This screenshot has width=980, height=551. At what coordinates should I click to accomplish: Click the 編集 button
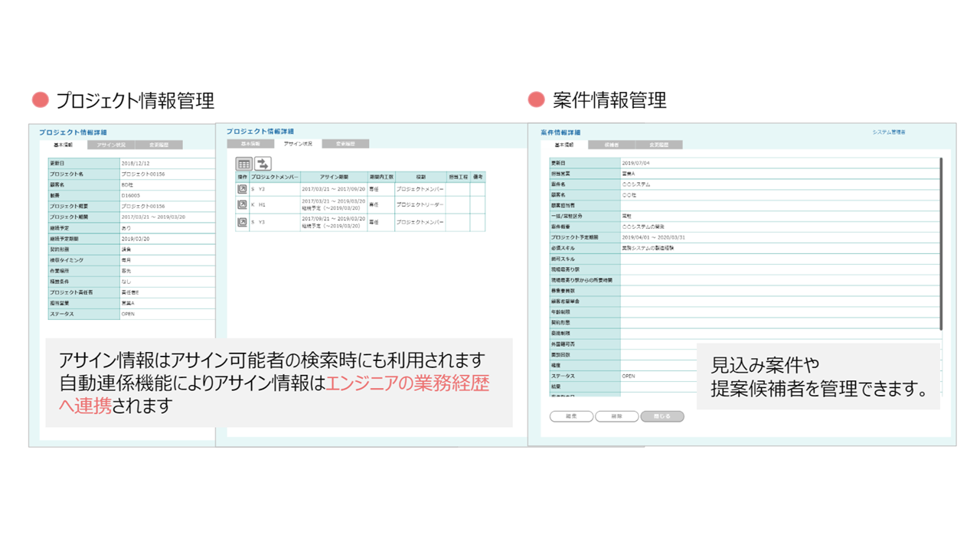click(571, 416)
